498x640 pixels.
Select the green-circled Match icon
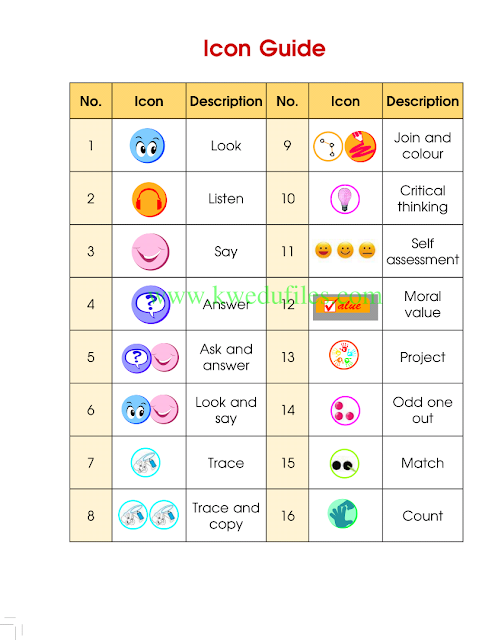345,464
